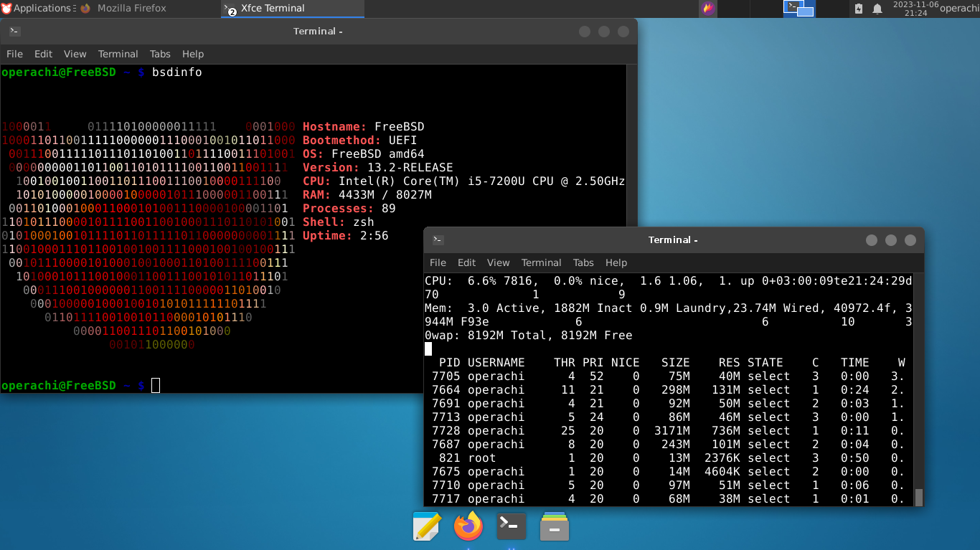Open the battery power manager icon
This screenshot has height=550, width=980.
click(x=859, y=9)
